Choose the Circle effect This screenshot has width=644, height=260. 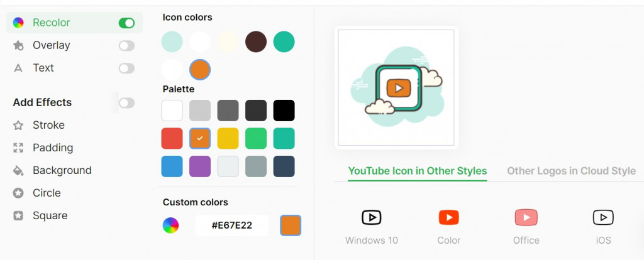pos(47,193)
